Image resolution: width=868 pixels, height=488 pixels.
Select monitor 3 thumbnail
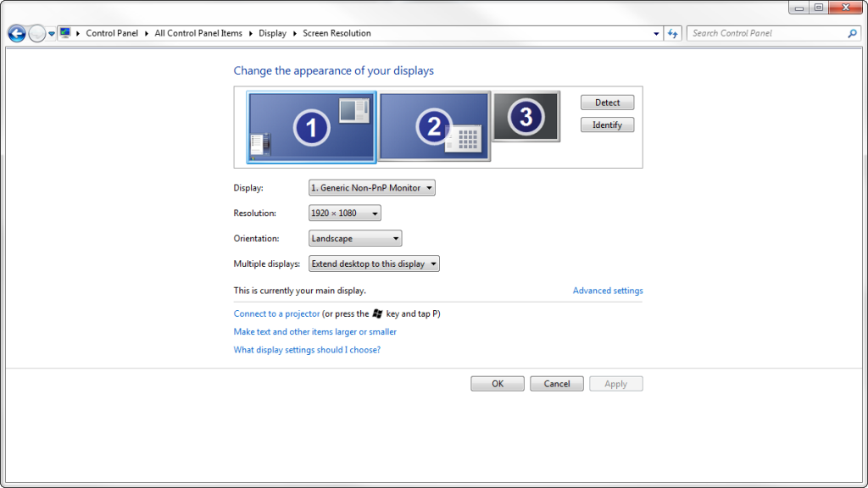(x=526, y=117)
